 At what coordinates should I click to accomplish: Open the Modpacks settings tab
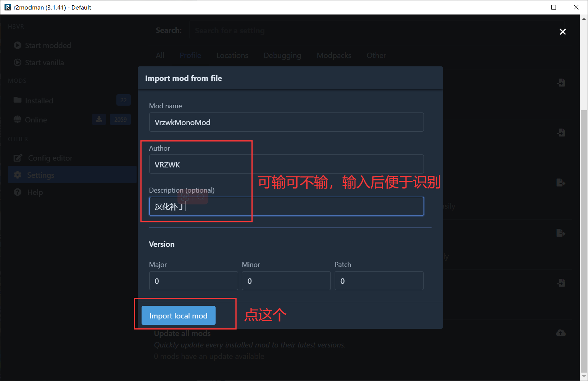coord(333,55)
